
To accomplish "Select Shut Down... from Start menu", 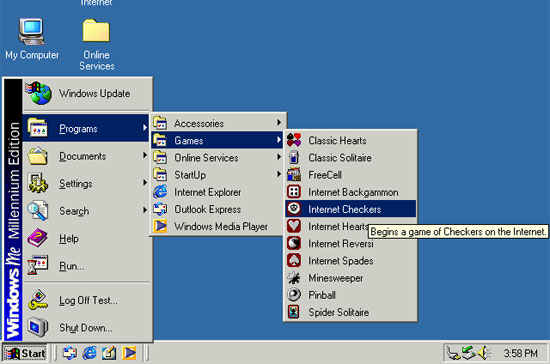I will coord(86,328).
